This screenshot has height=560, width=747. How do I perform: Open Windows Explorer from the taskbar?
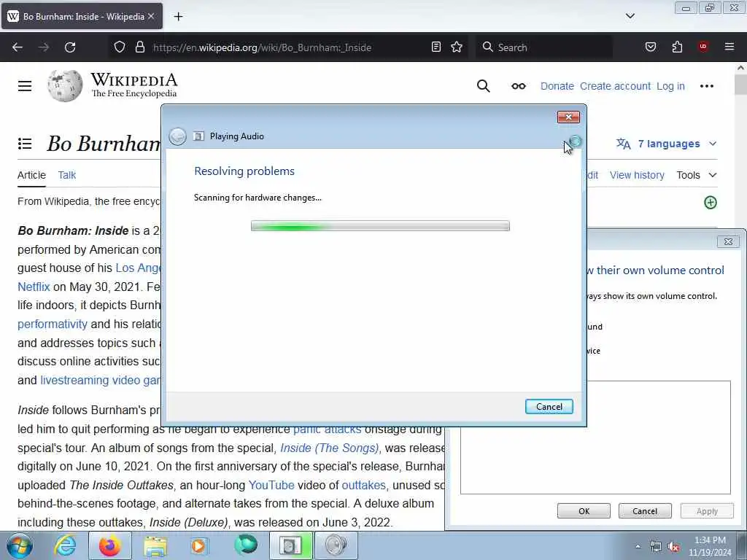[x=156, y=545]
